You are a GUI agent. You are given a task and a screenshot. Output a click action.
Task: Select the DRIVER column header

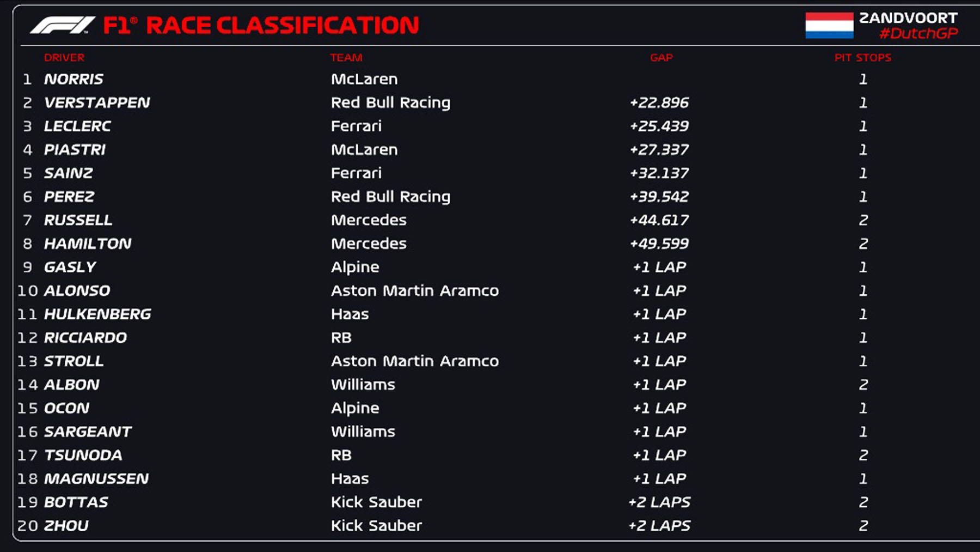64,58
